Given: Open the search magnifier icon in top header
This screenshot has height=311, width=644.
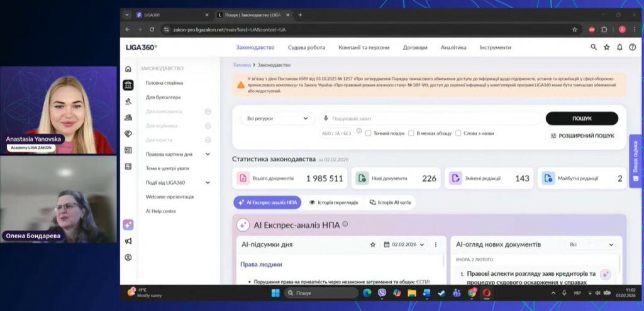Looking at the screenshot, I should click(594, 47).
